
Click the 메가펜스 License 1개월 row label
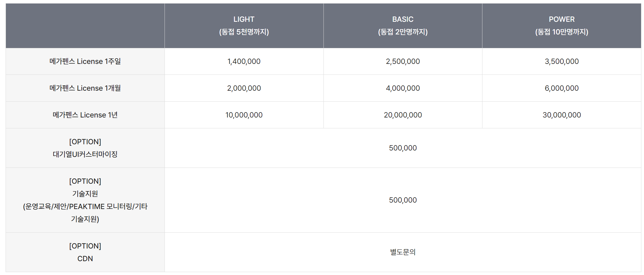point(85,88)
